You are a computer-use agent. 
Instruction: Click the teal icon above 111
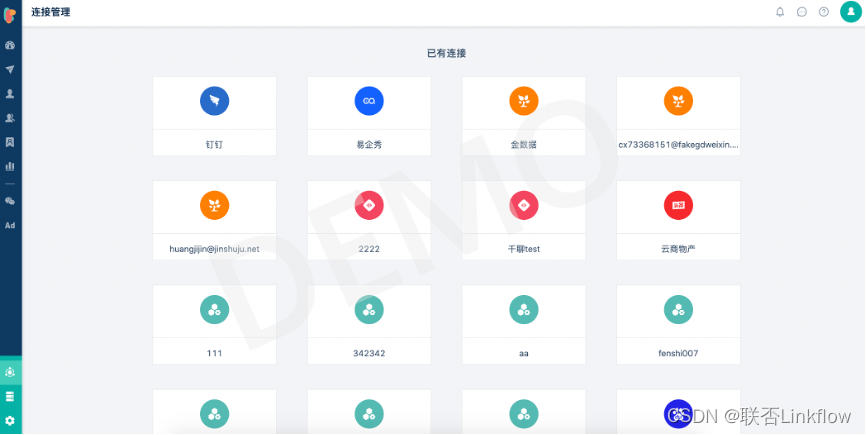point(214,310)
